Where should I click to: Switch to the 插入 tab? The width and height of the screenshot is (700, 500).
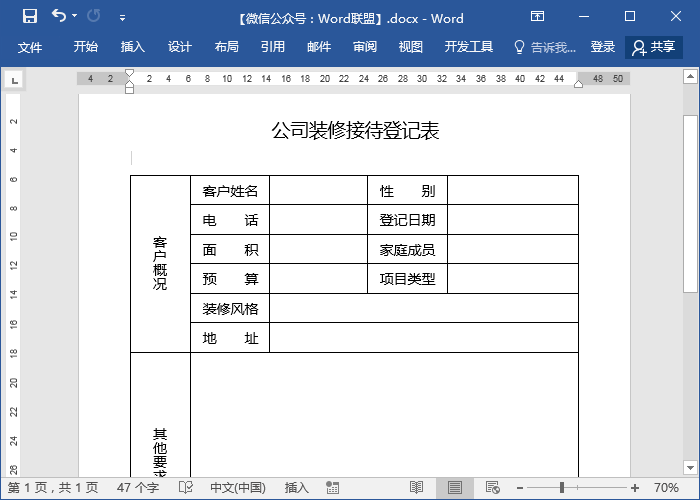click(133, 47)
